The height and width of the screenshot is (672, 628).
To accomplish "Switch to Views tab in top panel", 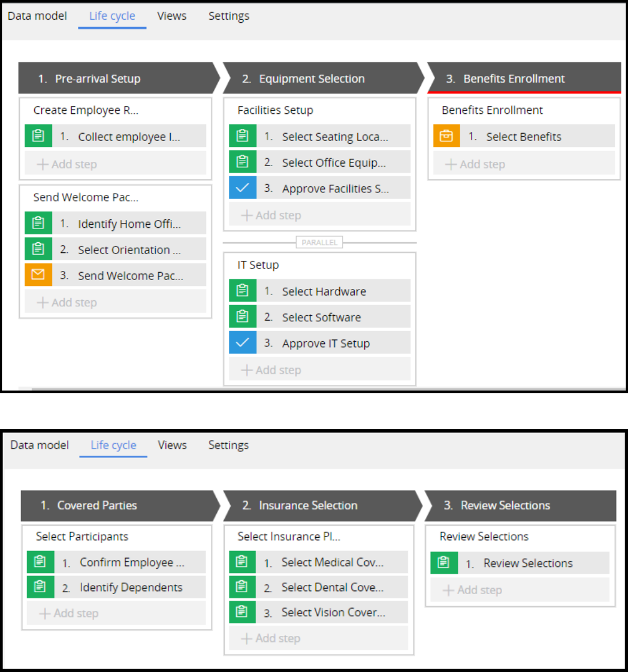I will tap(172, 16).
